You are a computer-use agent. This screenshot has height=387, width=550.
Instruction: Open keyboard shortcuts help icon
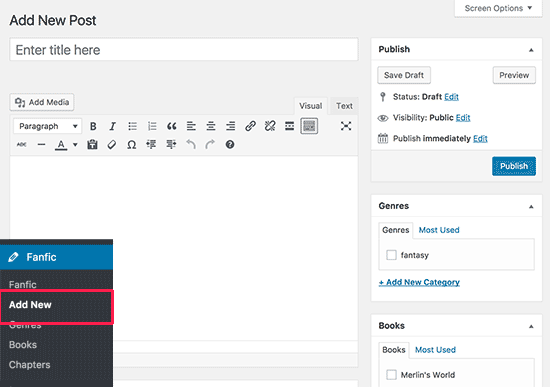(x=230, y=145)
